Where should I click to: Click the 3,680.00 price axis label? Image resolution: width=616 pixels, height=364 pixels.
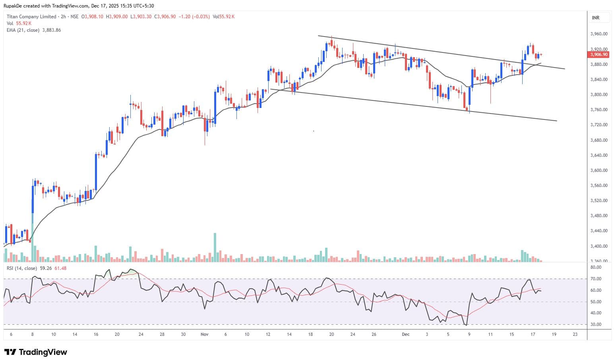click(599, 140)
